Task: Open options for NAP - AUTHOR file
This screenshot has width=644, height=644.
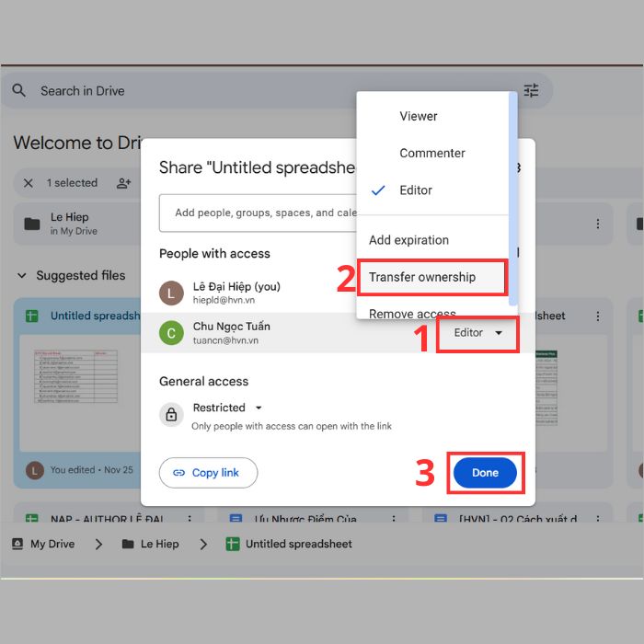Action: pyautogui.click(x=190, y=518)
